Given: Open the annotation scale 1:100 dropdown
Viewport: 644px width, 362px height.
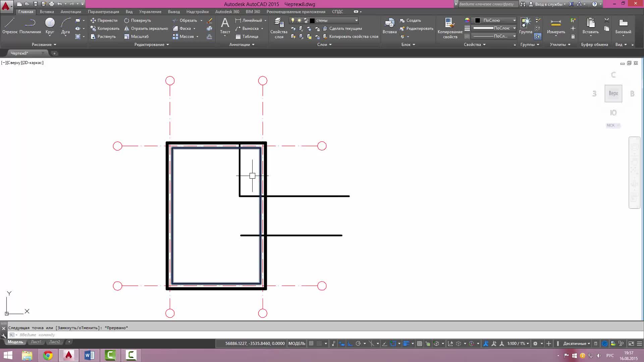Looking at the screenshot, I should coord(518,344).
